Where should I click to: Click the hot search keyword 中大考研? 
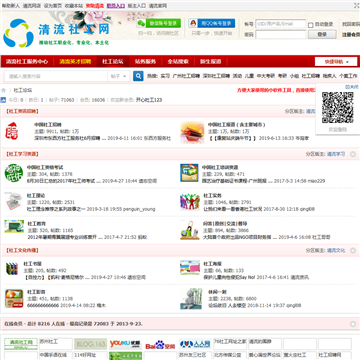coord(266,76)
